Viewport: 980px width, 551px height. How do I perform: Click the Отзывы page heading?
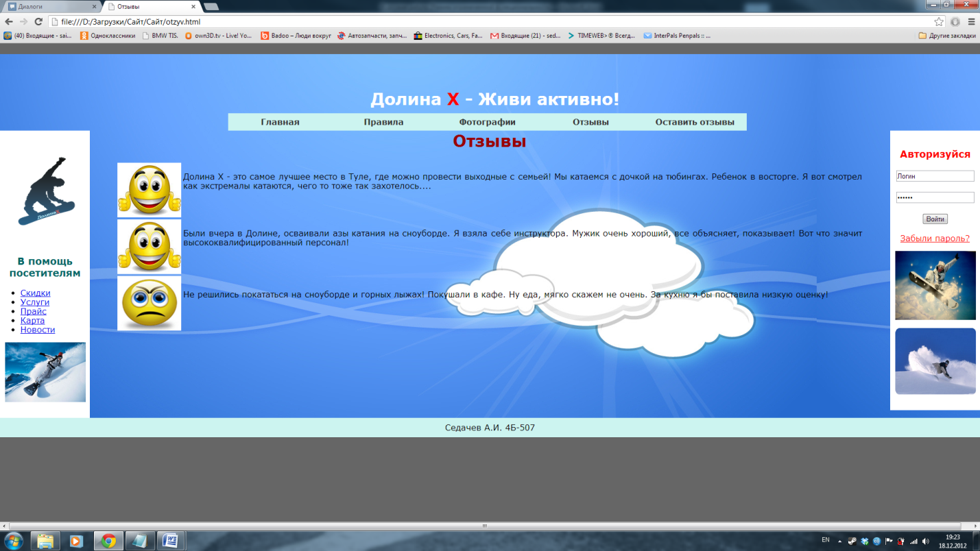[490, 141]
